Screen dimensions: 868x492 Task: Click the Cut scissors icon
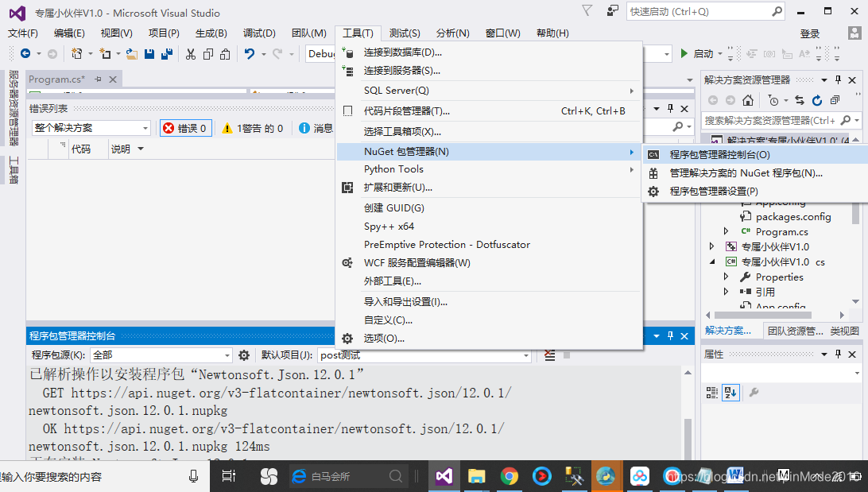coord(191,54)
